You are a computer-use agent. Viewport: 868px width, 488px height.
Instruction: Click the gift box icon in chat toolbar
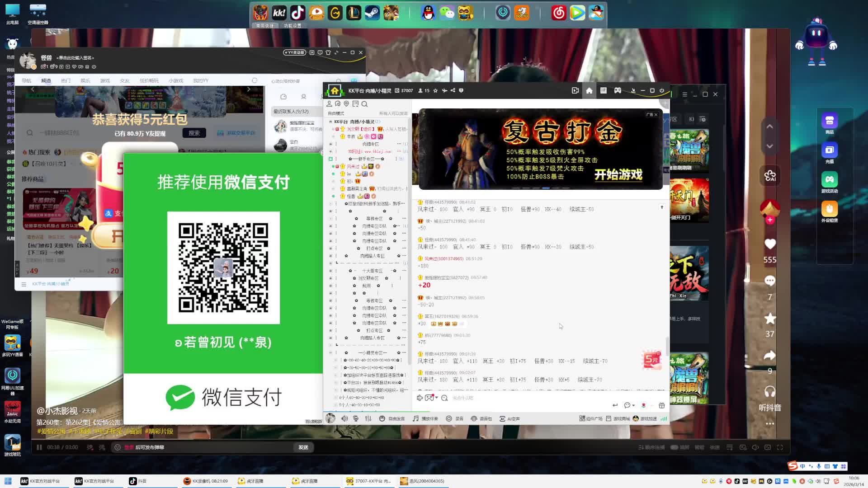662,405
